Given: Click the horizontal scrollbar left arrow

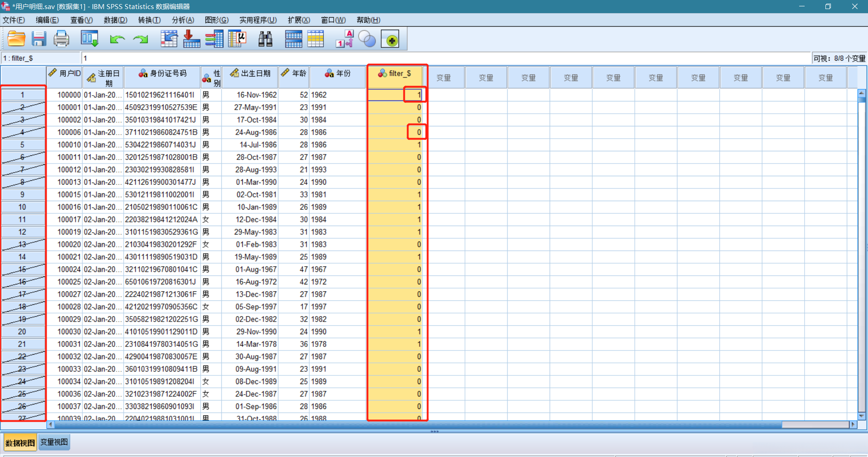Looking at the screenshot, I should click(x=50, y=424).
